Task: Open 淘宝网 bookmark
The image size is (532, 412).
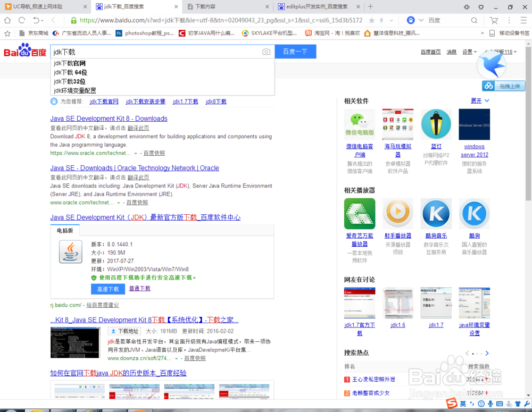Action: click(x=332, y=33)
